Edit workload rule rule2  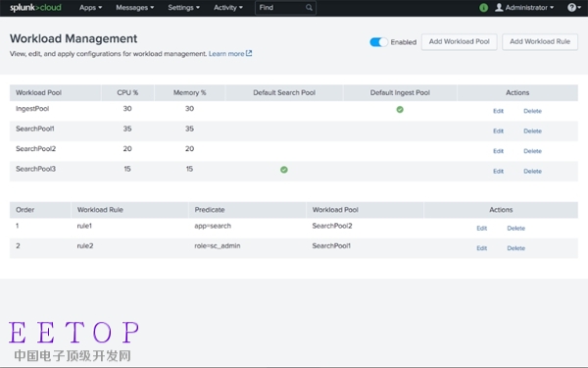[481, 248]
